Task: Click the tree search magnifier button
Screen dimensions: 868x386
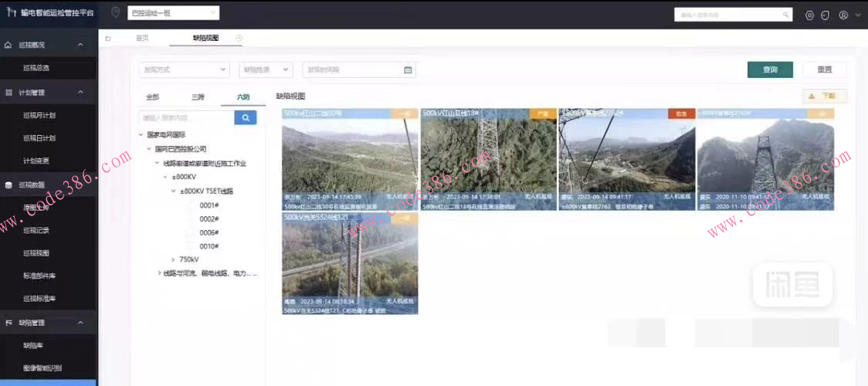Action: point(246,117)
